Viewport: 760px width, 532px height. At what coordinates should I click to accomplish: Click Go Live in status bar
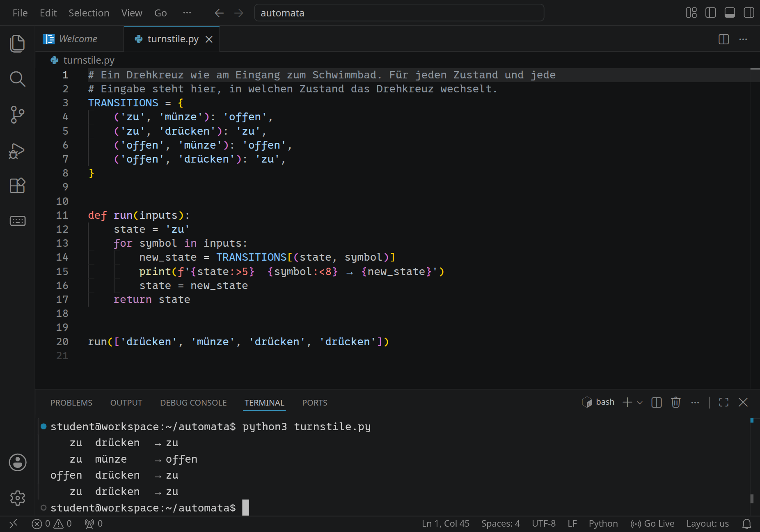click(x=652, y=524)
